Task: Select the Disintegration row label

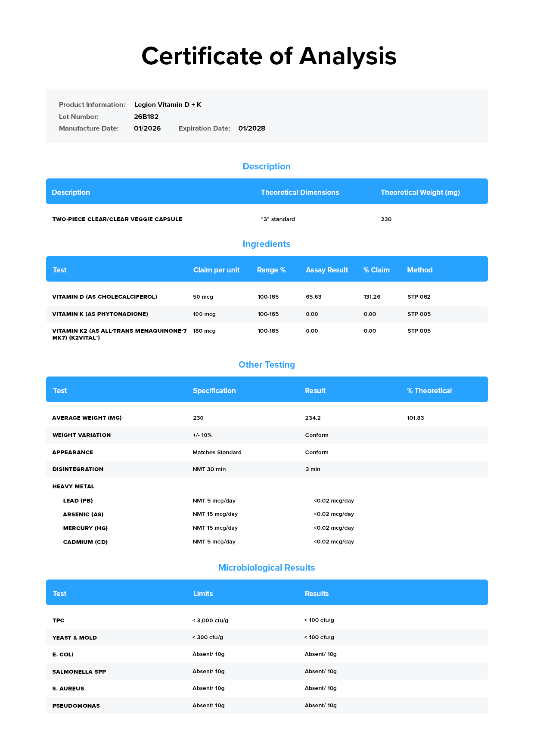Action: [x=78, y=469]
